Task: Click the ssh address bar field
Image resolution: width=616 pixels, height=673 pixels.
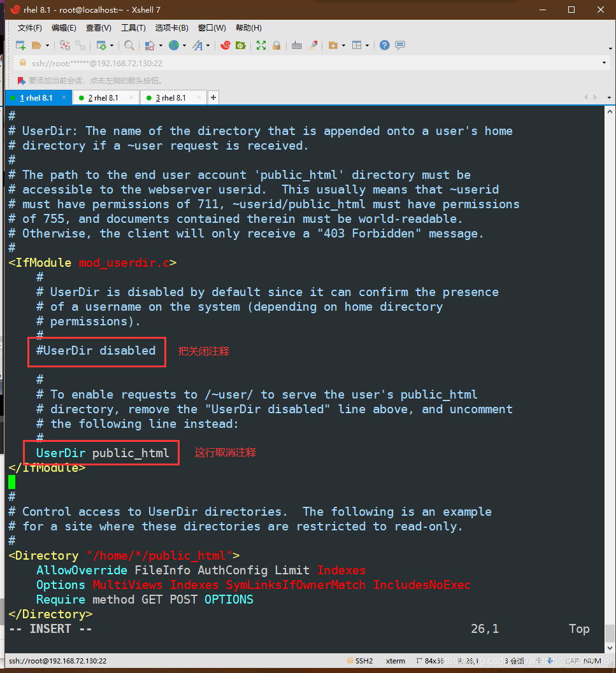Action: [x=312, y=64]
